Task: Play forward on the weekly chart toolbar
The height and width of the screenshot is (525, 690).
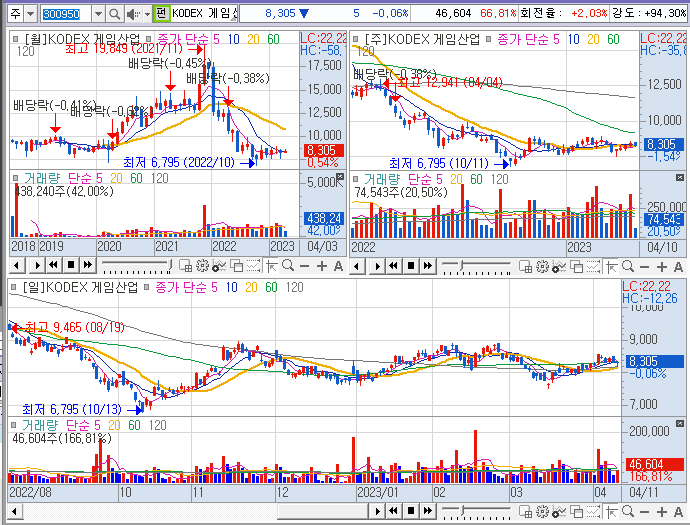Action: tap(377, 266)
